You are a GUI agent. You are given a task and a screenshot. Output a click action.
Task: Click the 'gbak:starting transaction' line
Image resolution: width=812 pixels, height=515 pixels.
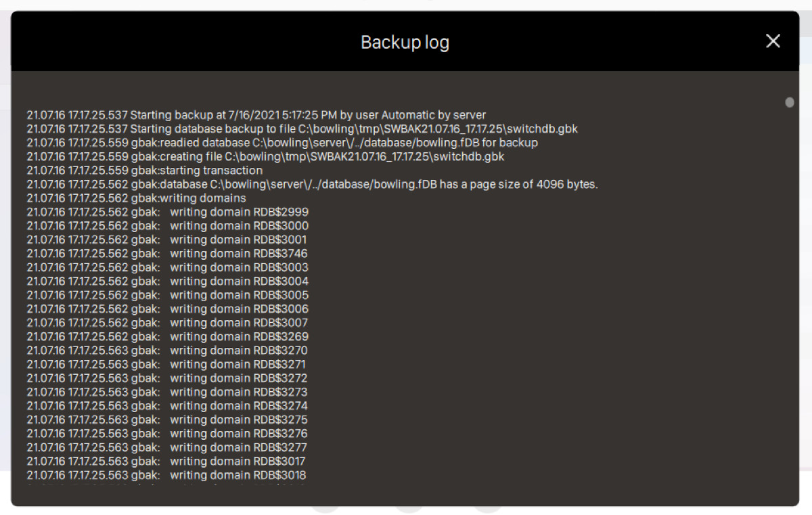pos(144,171)
